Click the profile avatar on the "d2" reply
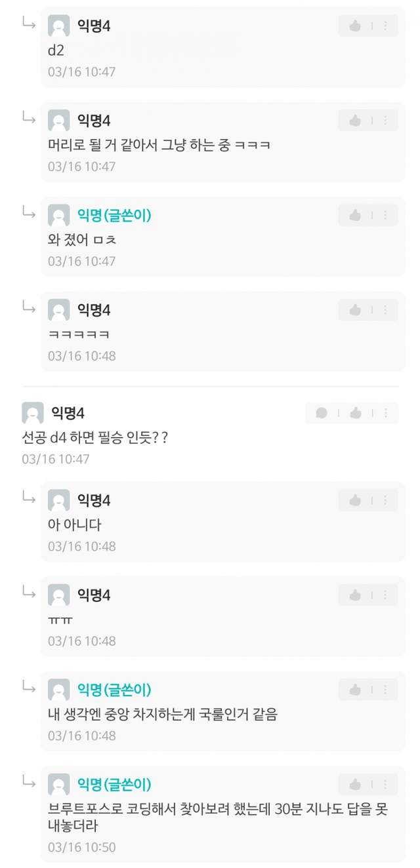 (59, 26)
